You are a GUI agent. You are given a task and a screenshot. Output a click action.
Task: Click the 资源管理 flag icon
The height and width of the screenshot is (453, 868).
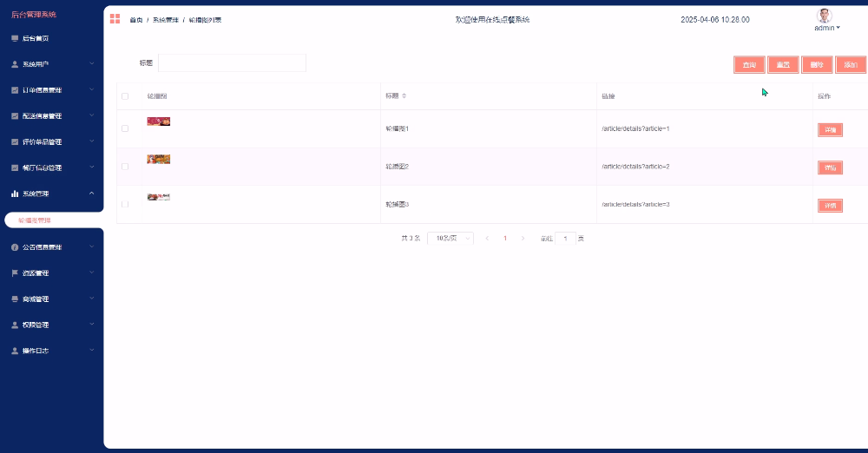pos(15,273)
